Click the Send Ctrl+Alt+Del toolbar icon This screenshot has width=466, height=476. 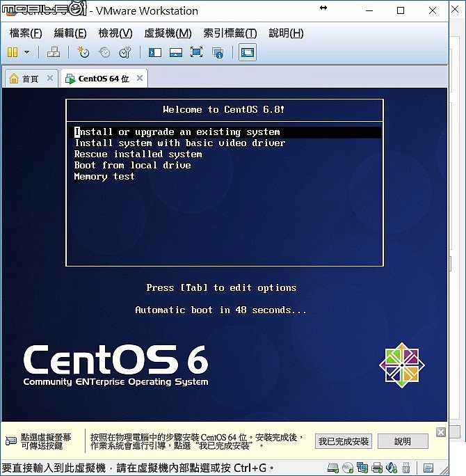tap(54, 52)
